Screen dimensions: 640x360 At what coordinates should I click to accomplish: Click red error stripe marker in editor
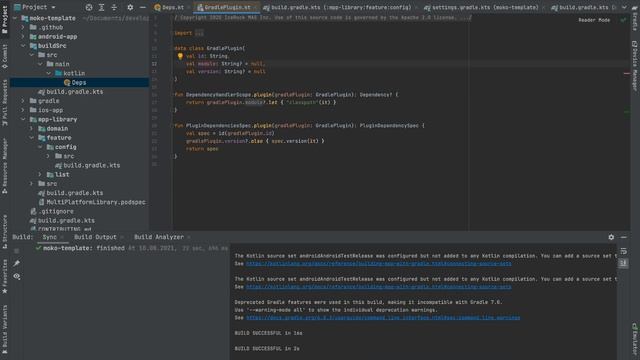point(627,73)
